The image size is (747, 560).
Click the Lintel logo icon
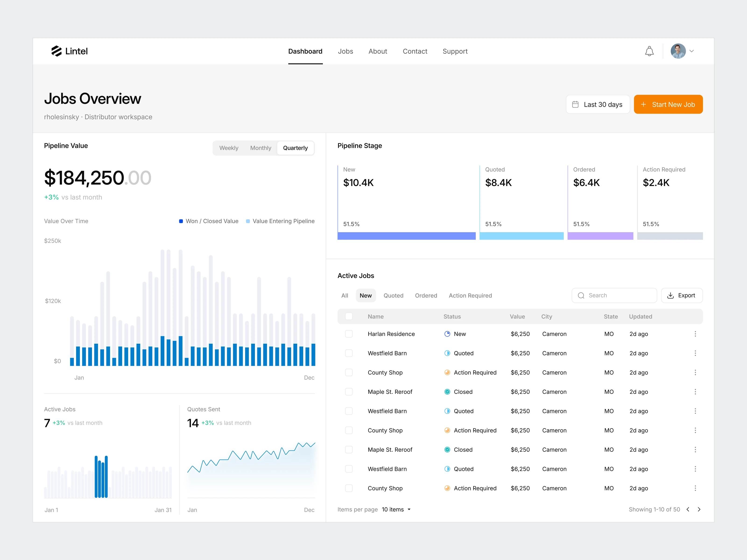point(56,51)
